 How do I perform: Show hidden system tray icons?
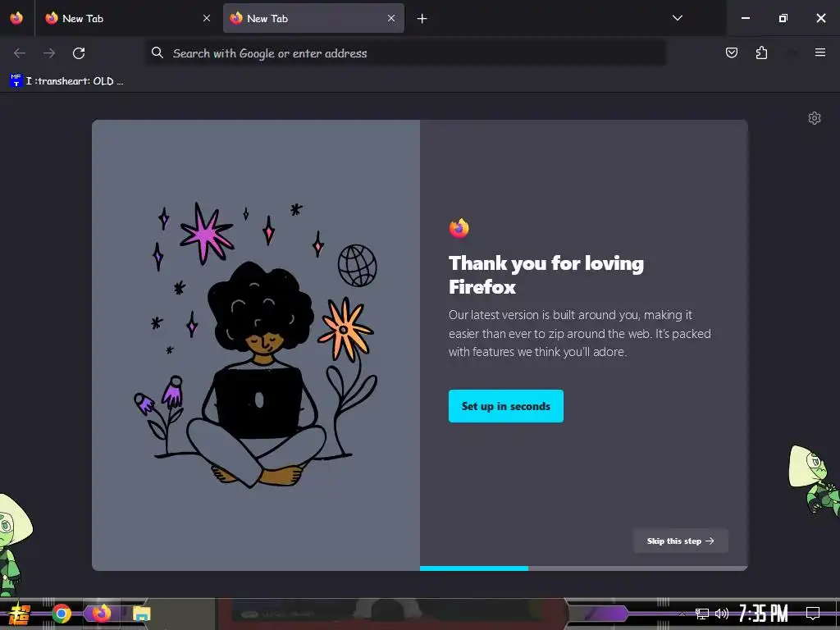(x=682, y=614)
